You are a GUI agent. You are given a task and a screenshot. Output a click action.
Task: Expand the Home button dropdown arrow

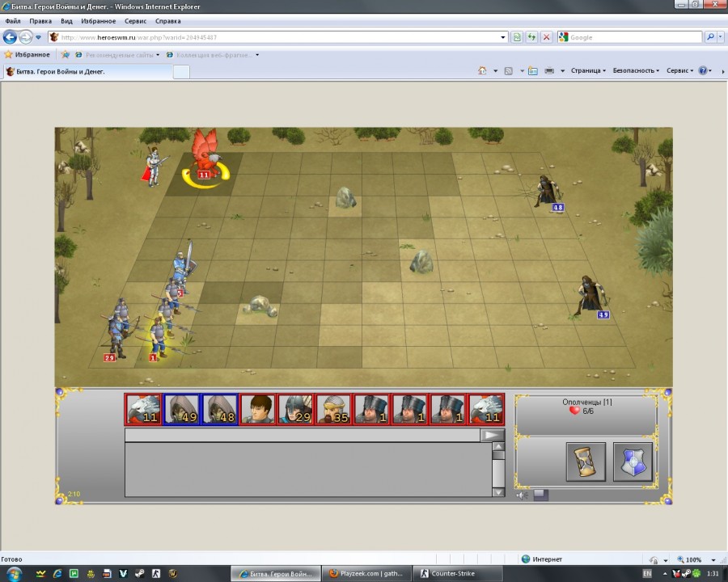pos(495,70)
